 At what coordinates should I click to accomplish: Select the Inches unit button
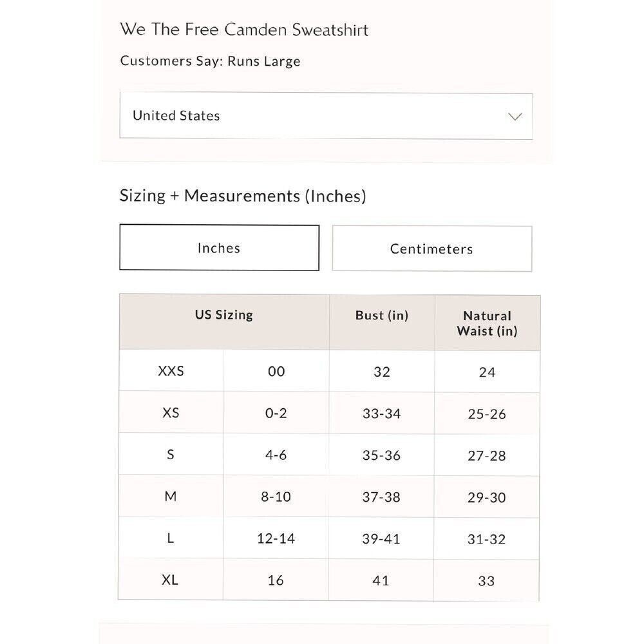[219, 248]
